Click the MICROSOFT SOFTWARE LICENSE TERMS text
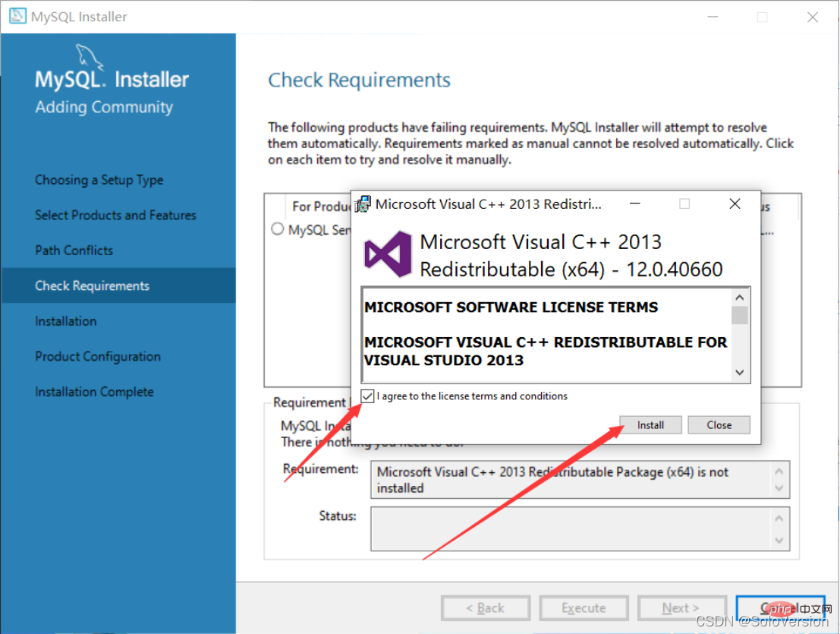 511,307
